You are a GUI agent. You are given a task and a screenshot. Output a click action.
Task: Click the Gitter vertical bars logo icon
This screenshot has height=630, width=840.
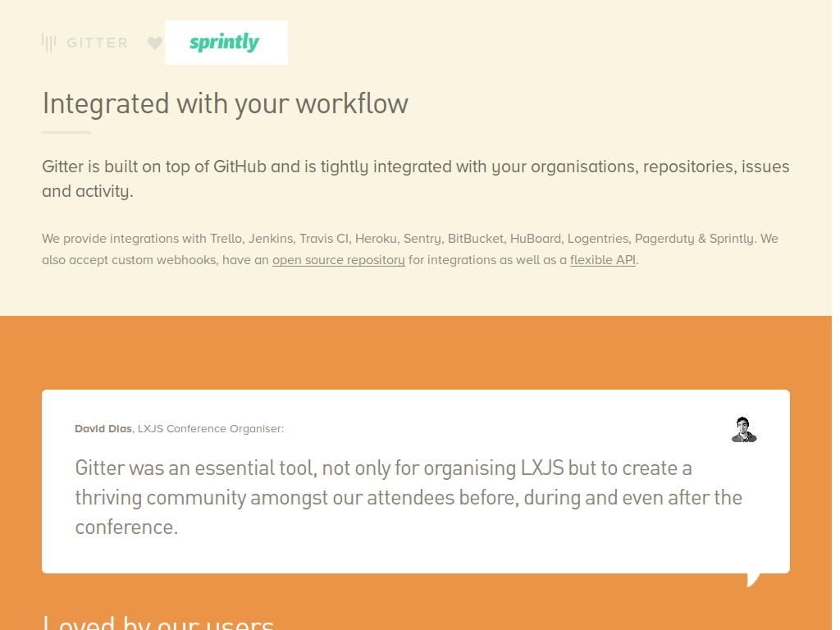pos(49,43)
